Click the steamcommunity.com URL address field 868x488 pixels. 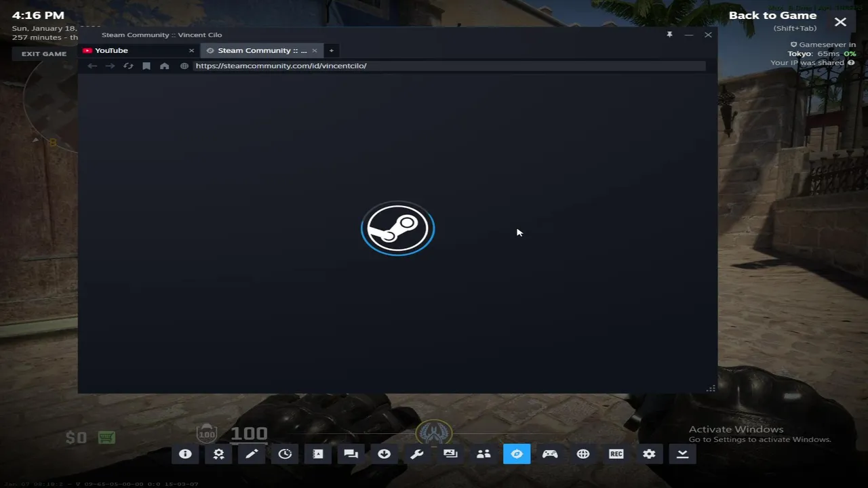[450, 66]
